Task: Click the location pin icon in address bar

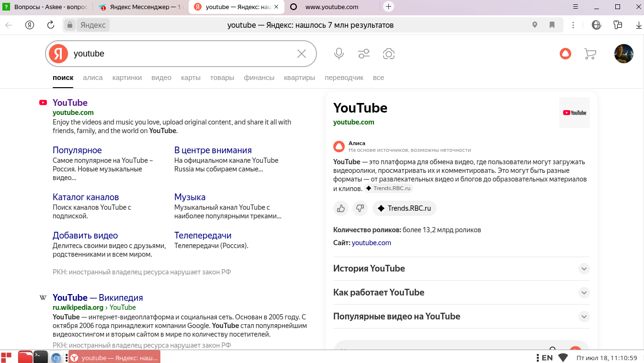Action: [x=535, y=25]
